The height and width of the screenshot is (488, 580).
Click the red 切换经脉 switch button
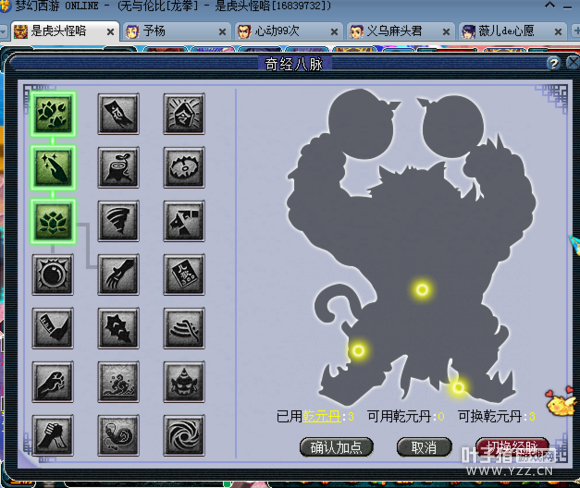tap(512, 447)
